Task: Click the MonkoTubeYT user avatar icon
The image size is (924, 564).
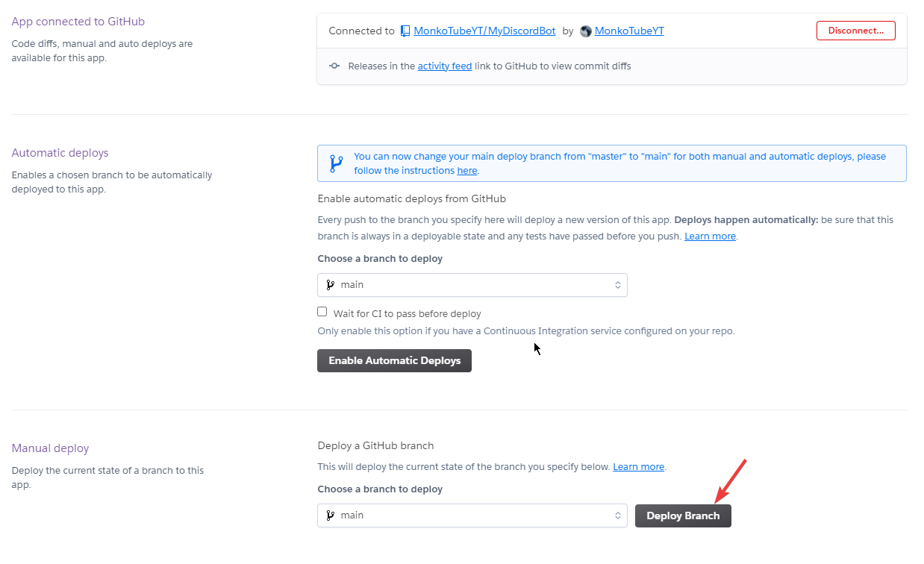Action: pyautogui.click(x=586, y=31)
